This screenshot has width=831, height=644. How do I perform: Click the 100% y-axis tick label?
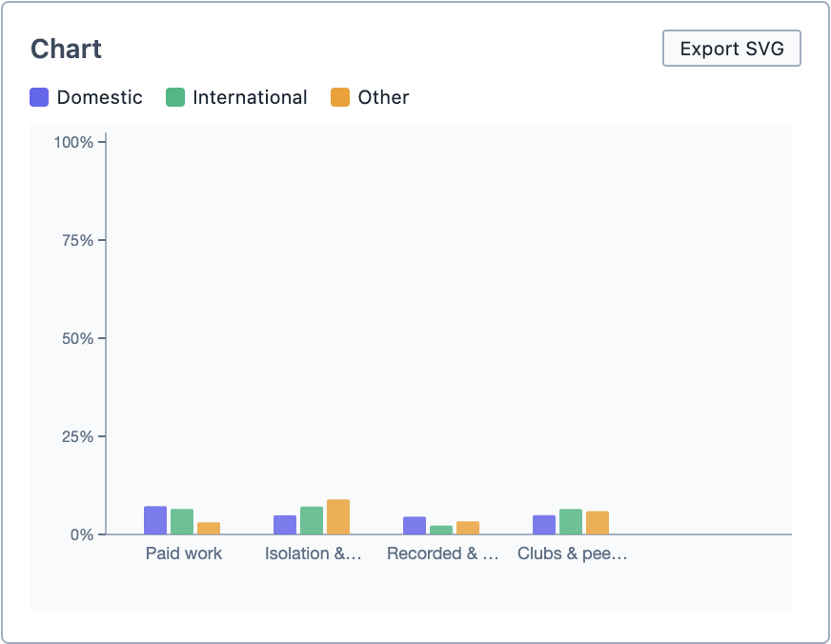(x=73, y=142)
